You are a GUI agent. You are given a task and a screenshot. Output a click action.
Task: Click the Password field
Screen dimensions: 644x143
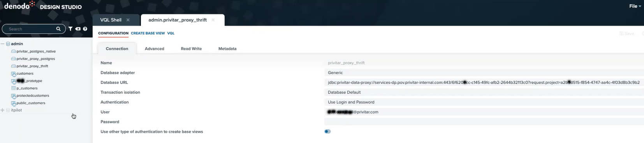coord(484,122)
